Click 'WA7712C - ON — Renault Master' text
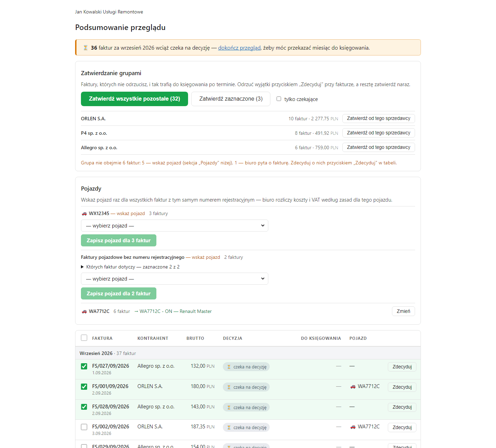 (x=176, y=312)
